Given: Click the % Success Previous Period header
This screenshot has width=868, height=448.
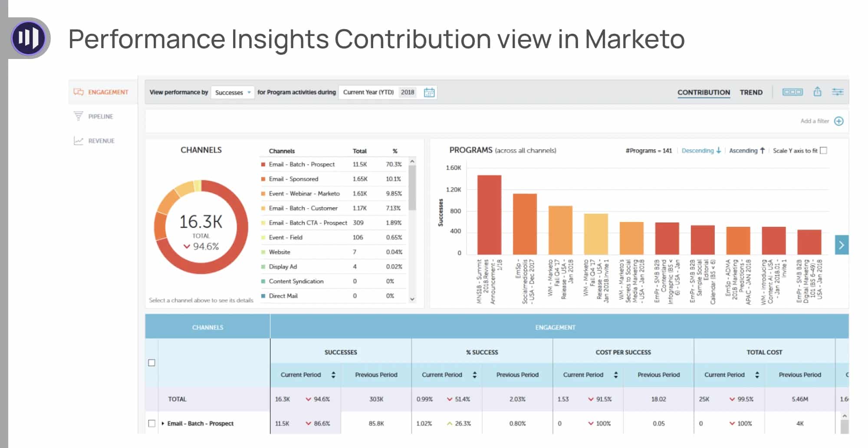Looking at the screenshot, I should pos(517,375).
